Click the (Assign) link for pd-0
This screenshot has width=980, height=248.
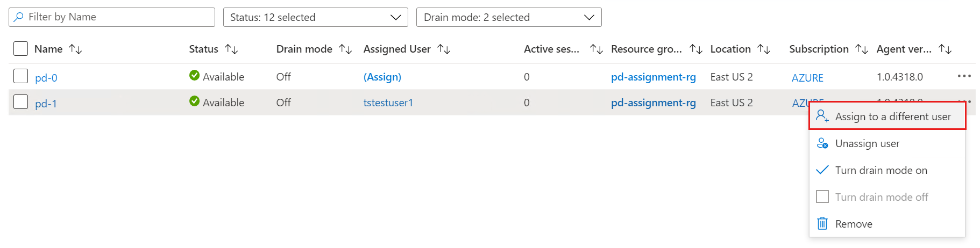pos(382,77)
